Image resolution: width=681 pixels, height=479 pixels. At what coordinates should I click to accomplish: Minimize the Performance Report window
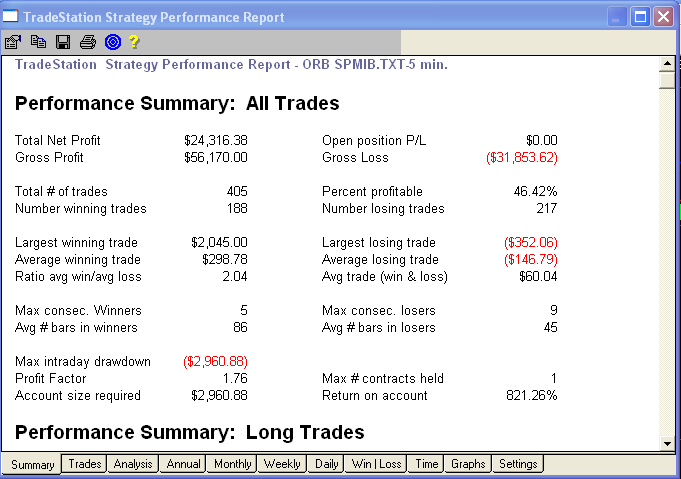click(x=616, y=17)
